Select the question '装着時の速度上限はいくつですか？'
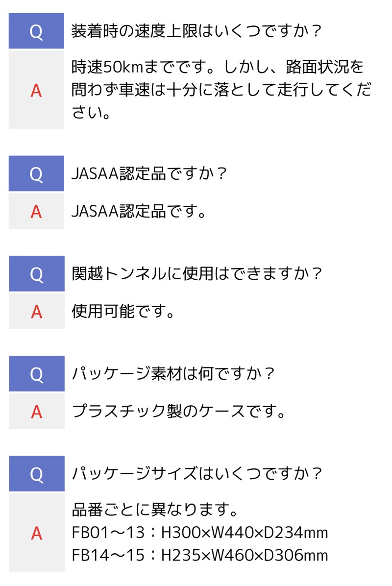 coord(196,31)
